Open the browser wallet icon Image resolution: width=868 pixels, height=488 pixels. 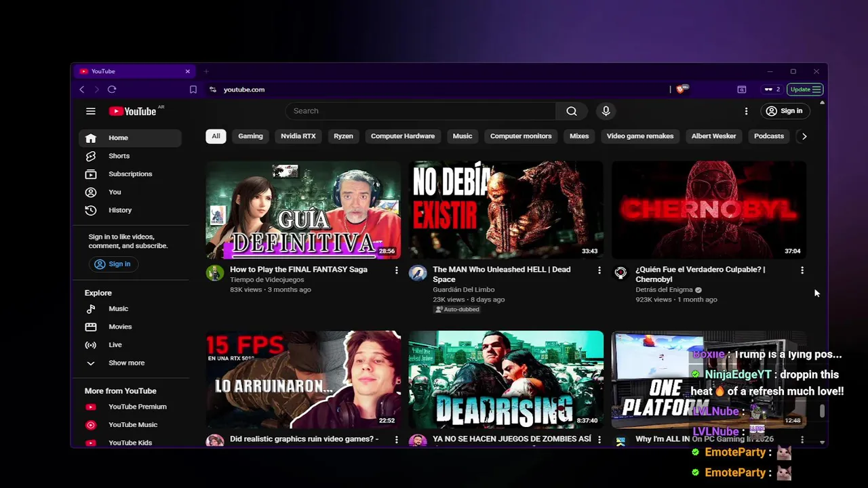click(742, 89)
